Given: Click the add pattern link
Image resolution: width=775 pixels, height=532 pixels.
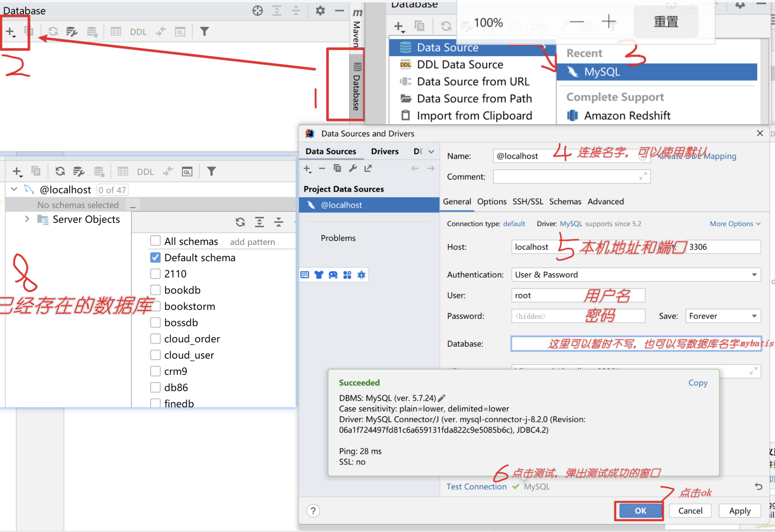Looking at the screenshot, I should (252, 242).
